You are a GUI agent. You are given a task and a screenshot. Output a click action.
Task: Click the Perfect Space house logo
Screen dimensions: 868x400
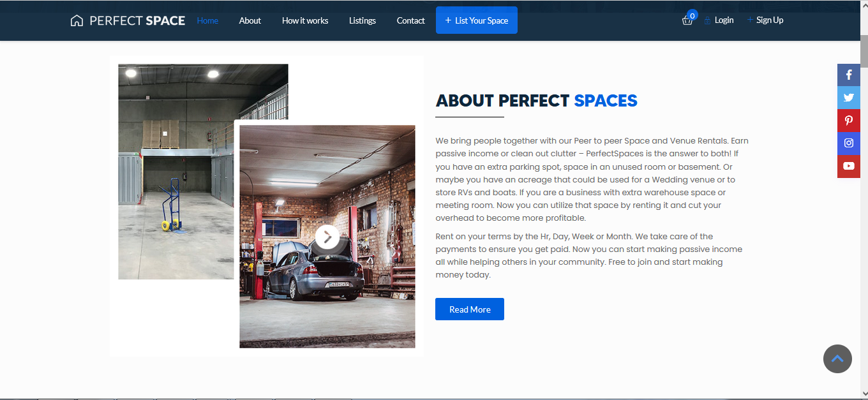click(128, 20)
